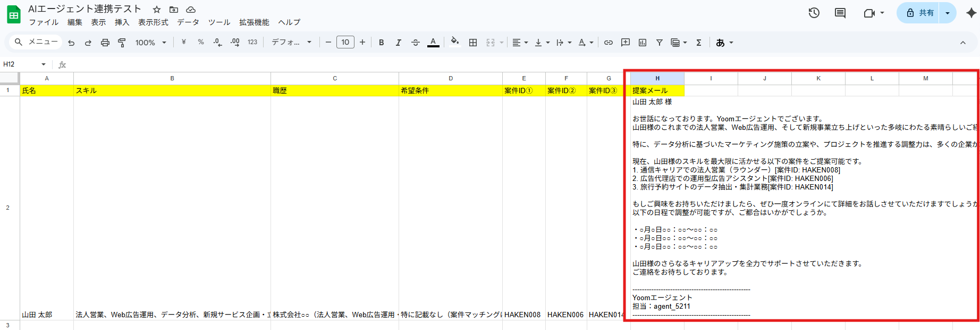The height and width of the screenshot is (330, 980).
Task: Create a filter using the funnel icon
Action: (x=659, y=43)
